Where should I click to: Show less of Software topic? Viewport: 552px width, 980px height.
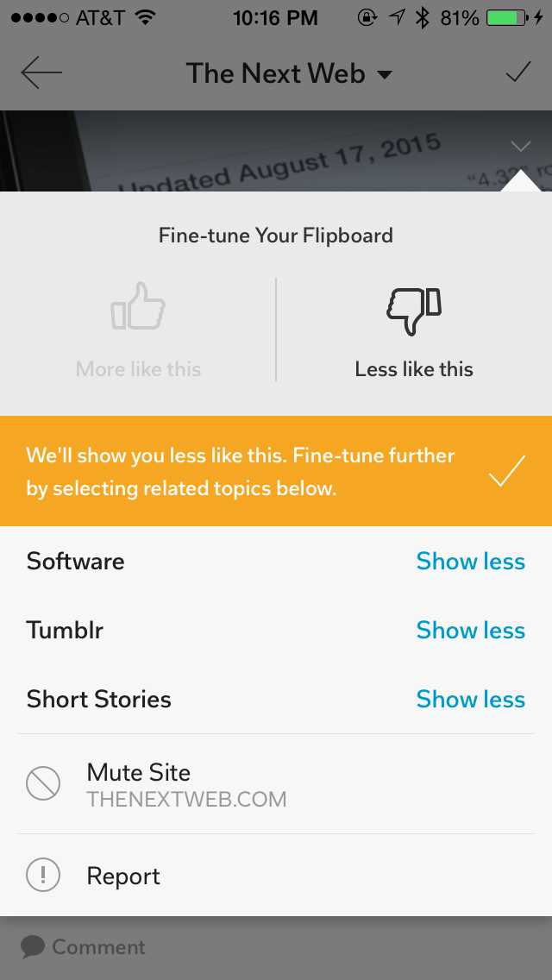click(470, 562)
